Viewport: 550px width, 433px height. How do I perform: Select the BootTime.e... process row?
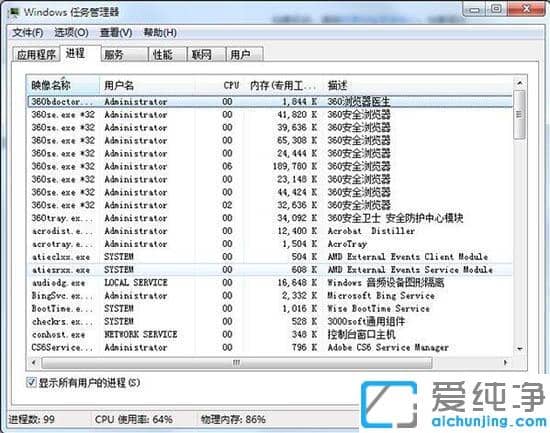(270, 309)
